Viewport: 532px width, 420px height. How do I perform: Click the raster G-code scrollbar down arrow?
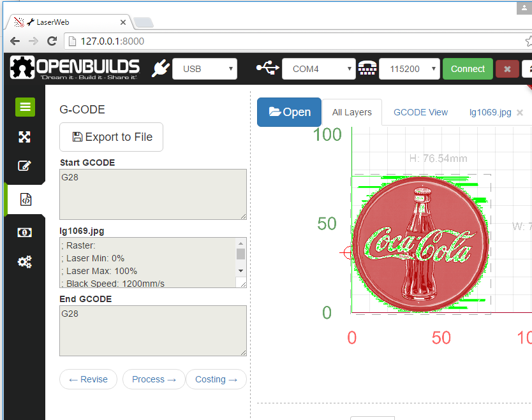click(x=240, y=270)
